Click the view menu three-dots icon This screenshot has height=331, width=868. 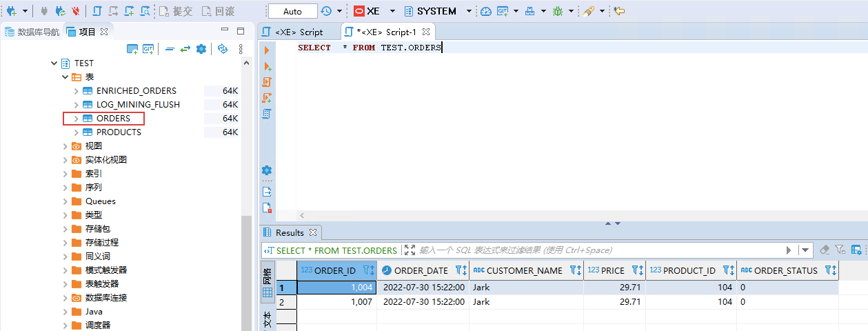241,49
